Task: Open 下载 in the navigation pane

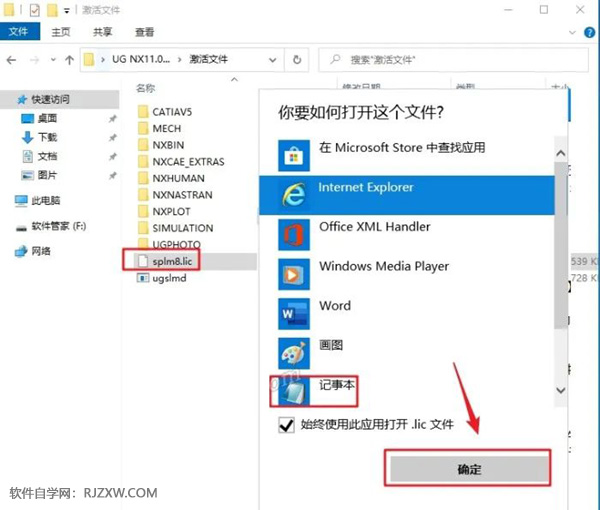Action: tap(47, 137)
